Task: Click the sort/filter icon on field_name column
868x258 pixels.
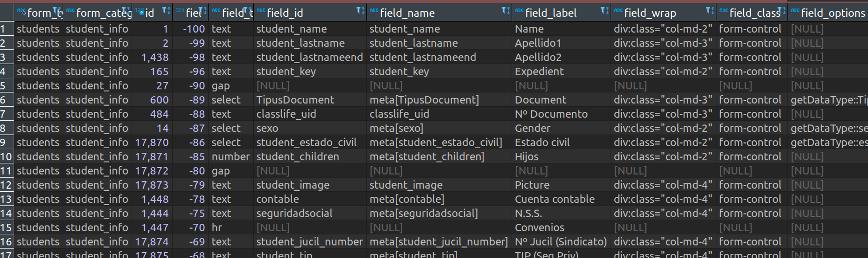Action: [x=506, y=11]
